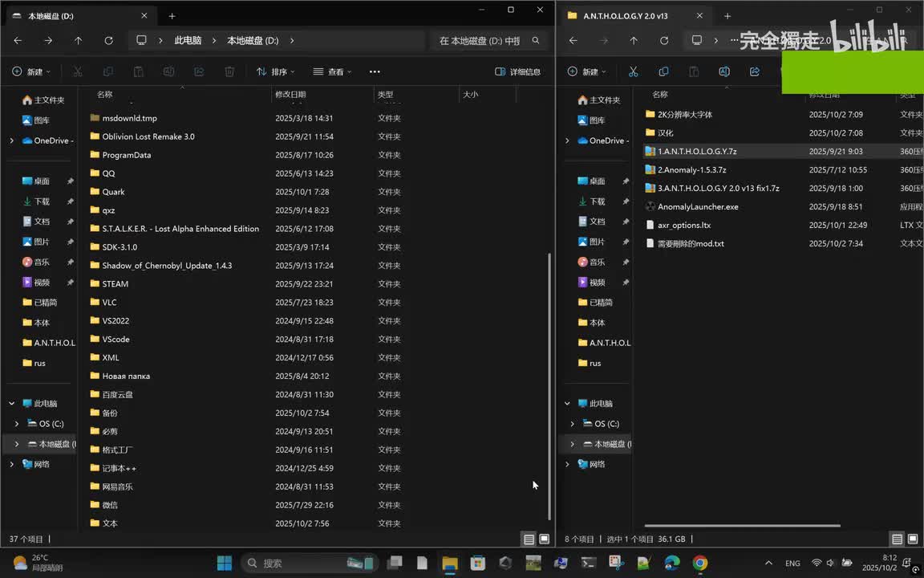The image size is (924, 578).
Task: Click 本地磁盘 (D:) breadcrumb in address bar
Action: [x=253, y=40]
